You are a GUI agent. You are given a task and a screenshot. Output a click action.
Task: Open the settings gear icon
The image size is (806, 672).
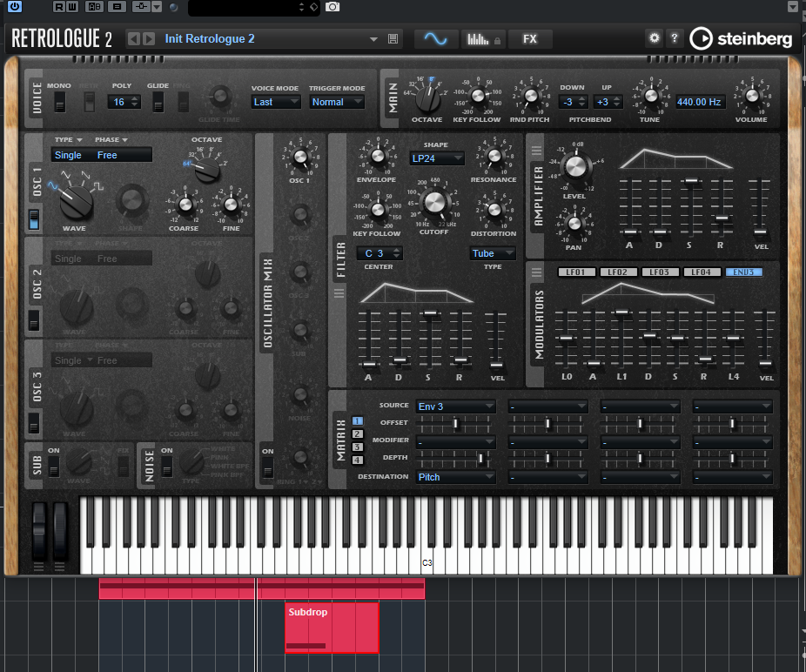click(654, 38)
